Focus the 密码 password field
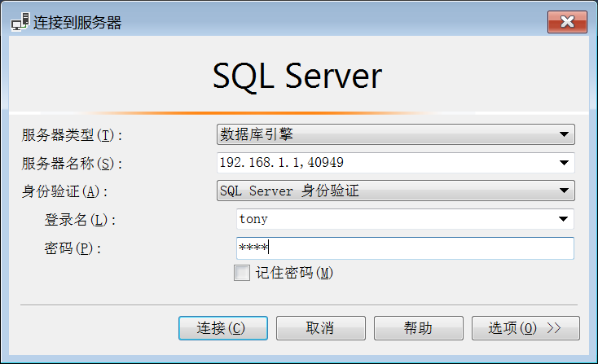Viewport: 598px width, 364px height. 405,248
